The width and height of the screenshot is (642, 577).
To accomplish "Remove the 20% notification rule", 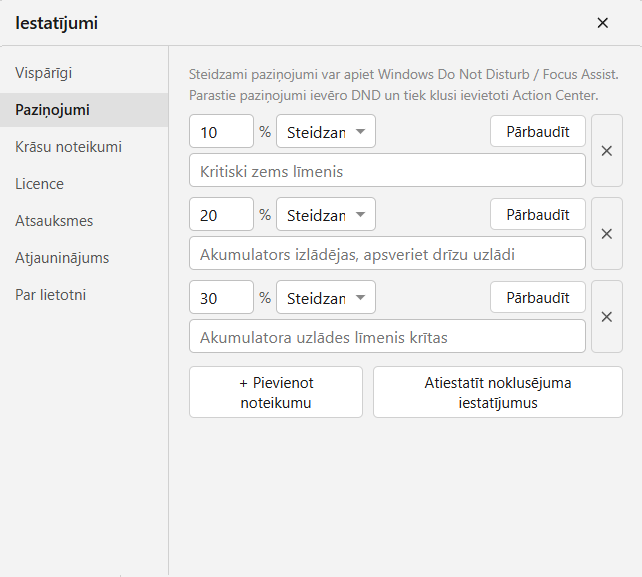I will click(607, 234).
